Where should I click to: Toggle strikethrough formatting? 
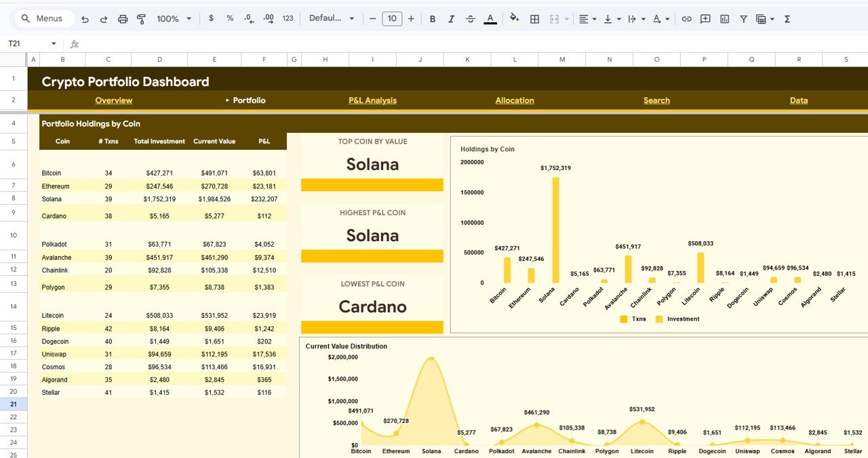click(470, 18)
